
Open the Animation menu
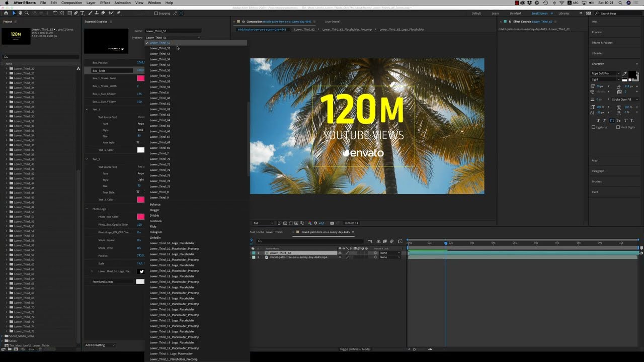click(122, 3)
